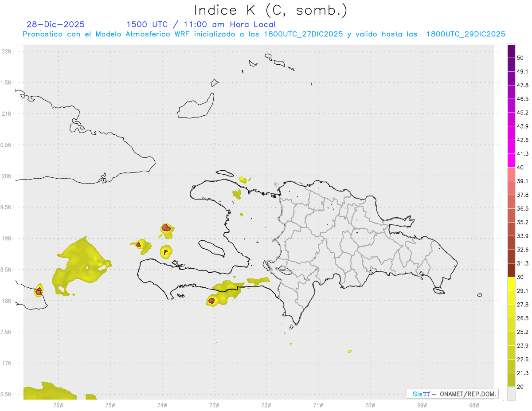Click the "17N" latitude label
Screen dimensions: 532x411
[8, 363]
